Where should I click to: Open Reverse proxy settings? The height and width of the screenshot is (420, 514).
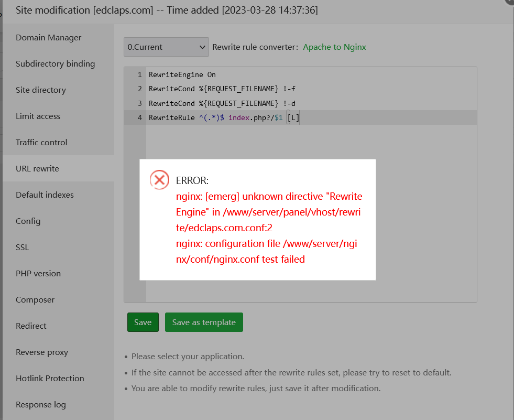pos(41,352)
